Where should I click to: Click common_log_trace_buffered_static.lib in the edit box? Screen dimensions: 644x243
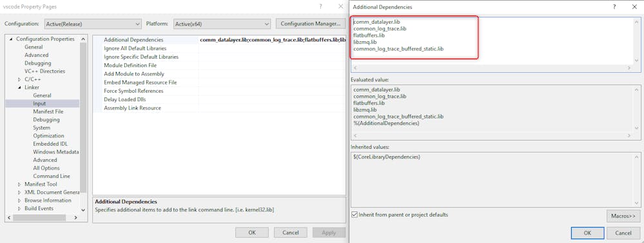click(398, 49)
